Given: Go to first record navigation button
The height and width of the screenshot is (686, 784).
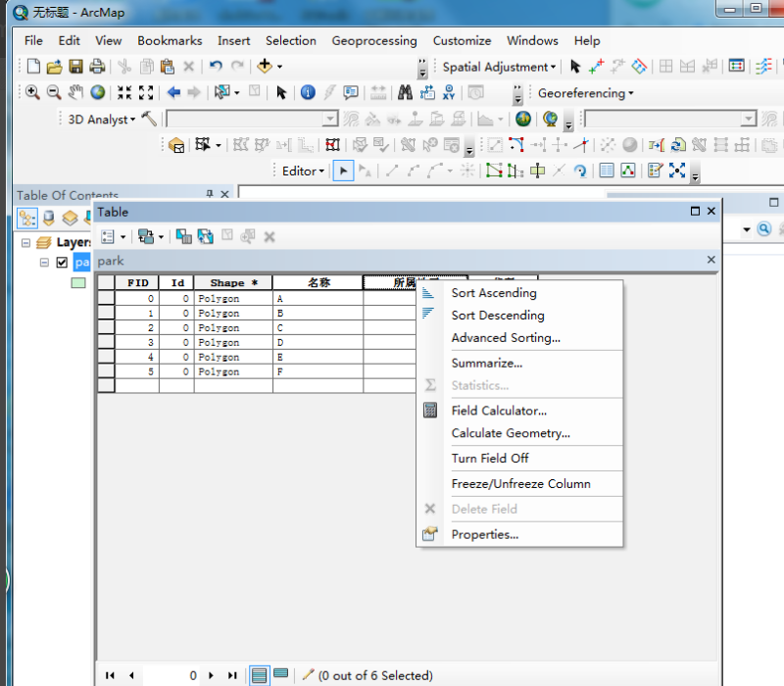Looking at the screenshot, I should pos(110,675).
